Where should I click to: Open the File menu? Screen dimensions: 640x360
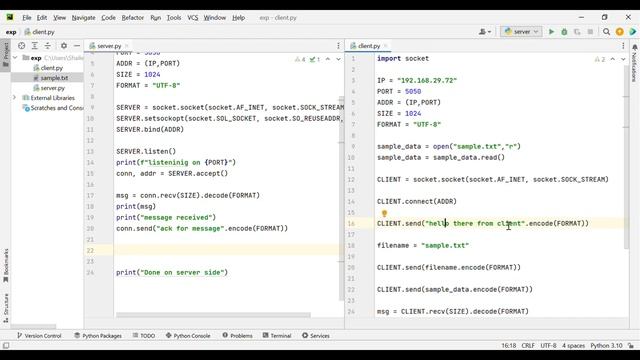[27, 18]
